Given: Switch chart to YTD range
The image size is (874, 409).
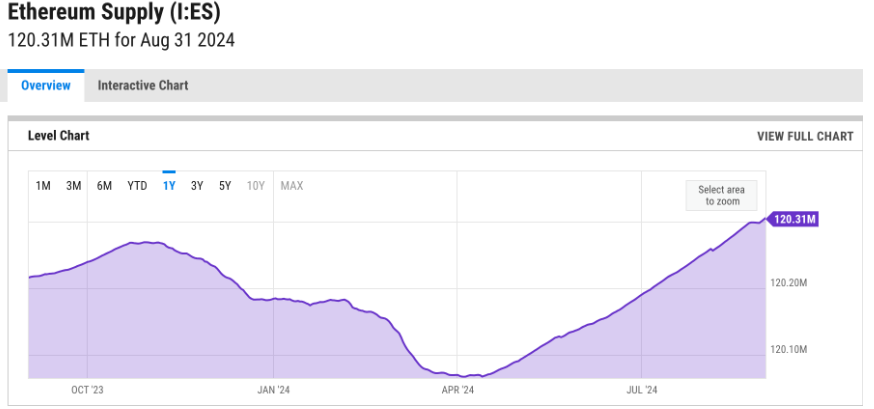Looking at the screenshot, I should (x=137, y=186).
